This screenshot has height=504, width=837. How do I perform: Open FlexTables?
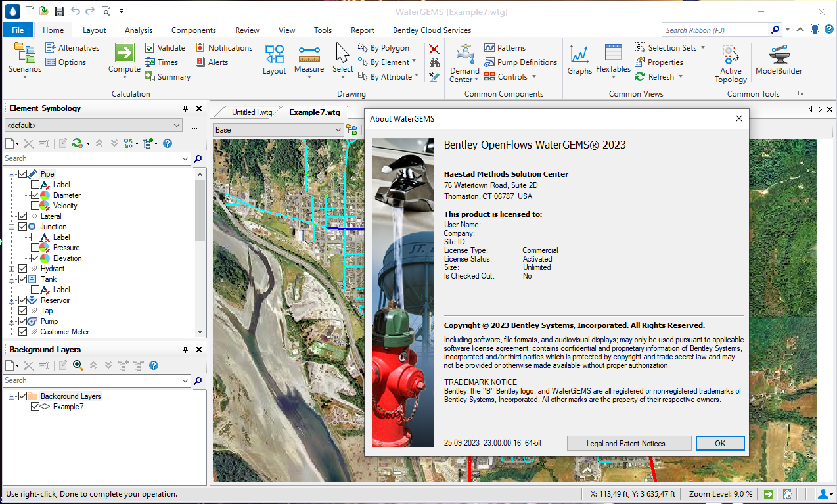613,59
